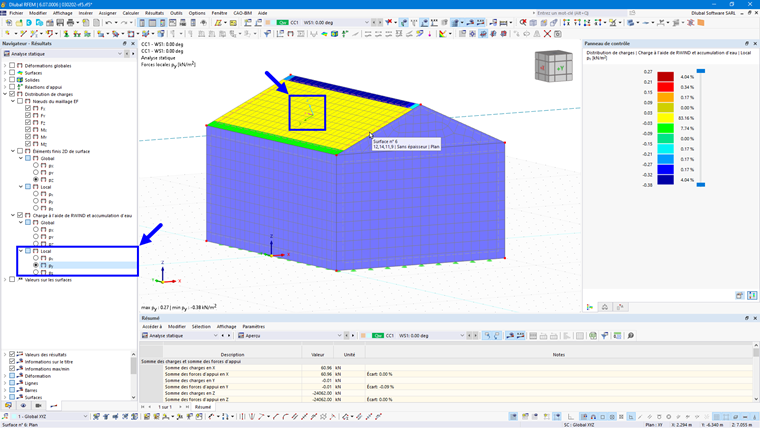This screenshot has width=760, height=428.
Task: Click the dark red 0.27 legend color
Action: pos(665,77)
